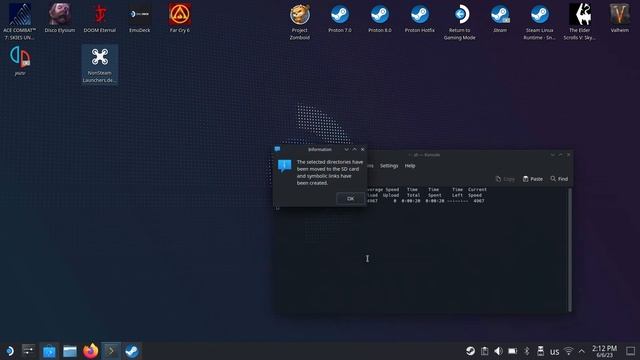Image resolution: width=640 pixels, height=360 pixels.
Task: Open The Elder Scrolls V Skyrim shortcut
Action: (580, 22)
